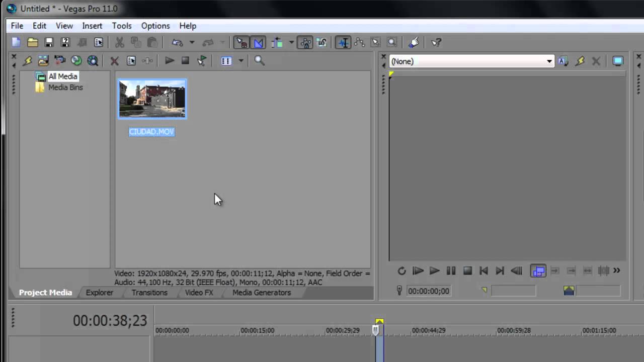Pause playback in the Trimmer
The height and width of the screenshot is (362, 644).
(x=451, y=271)
